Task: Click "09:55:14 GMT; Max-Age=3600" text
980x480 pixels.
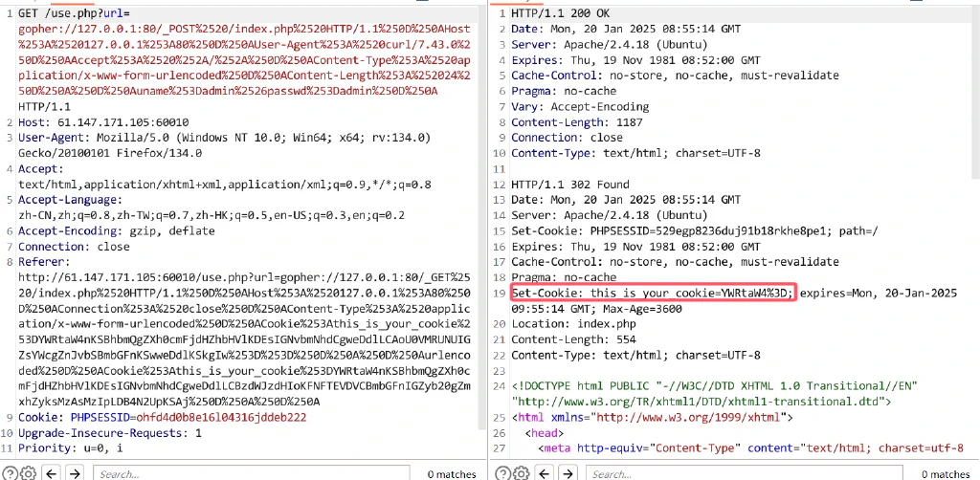Action: tap(597, 309)
